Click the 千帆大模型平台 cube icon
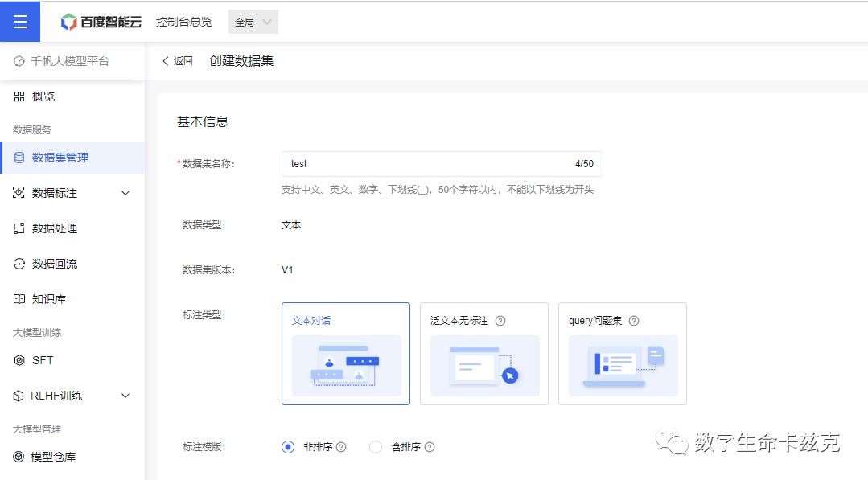Image resolution: width=868 pixels, height=480 pixels. point(19,61)
